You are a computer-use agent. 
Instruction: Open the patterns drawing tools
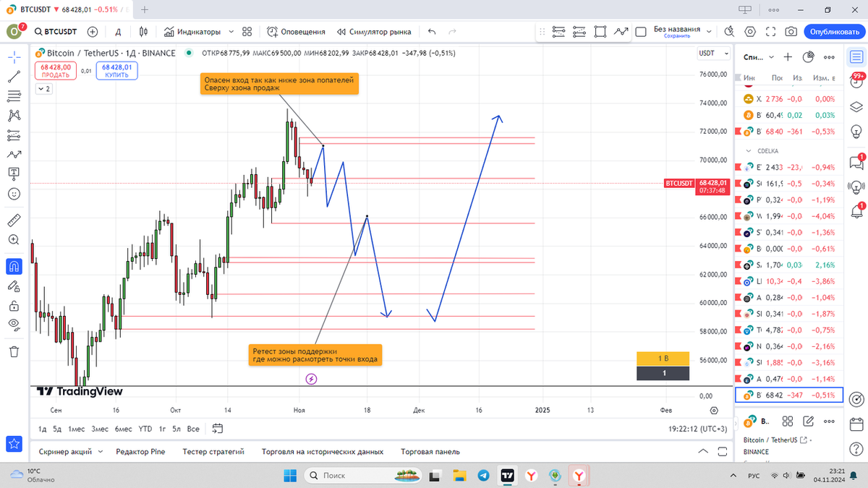point(14,116)
